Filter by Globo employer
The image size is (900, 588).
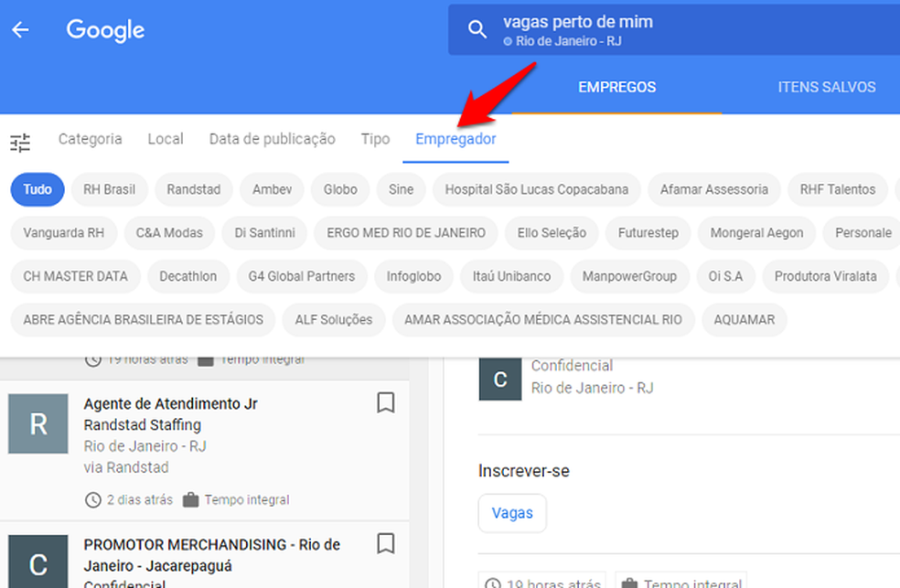(x=340, y=189)
